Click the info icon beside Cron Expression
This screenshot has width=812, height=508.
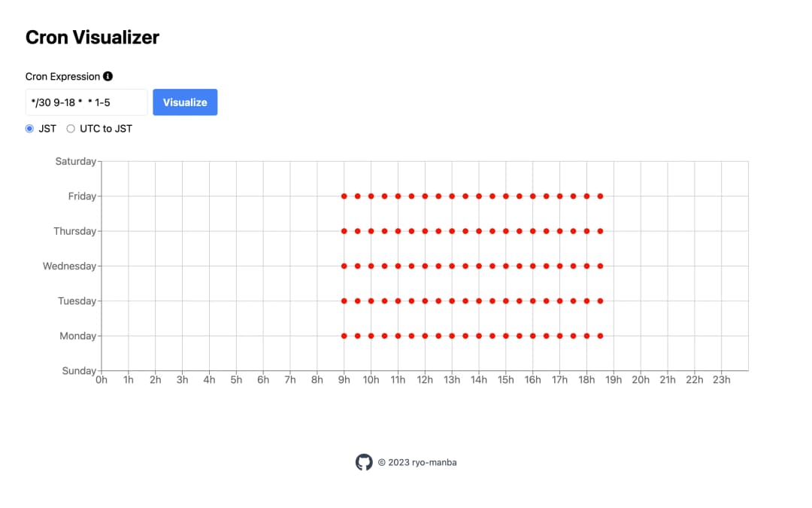pos(108,76)
